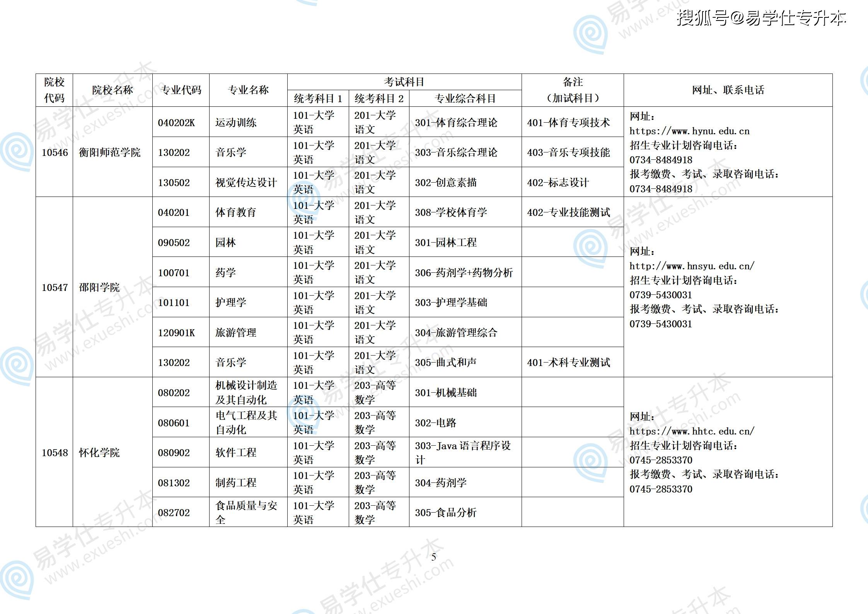Click major code 080902
Screen dimensions: 868x614
(x=174, y=453)
